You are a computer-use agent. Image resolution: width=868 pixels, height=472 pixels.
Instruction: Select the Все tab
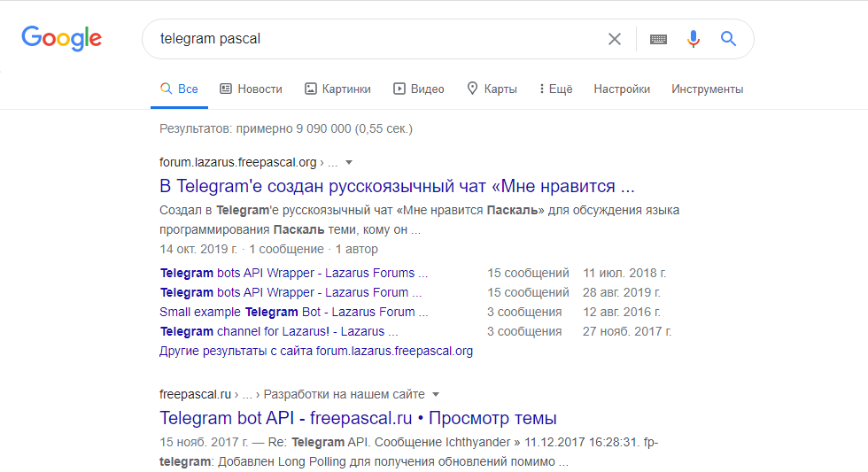coord(179,89)
